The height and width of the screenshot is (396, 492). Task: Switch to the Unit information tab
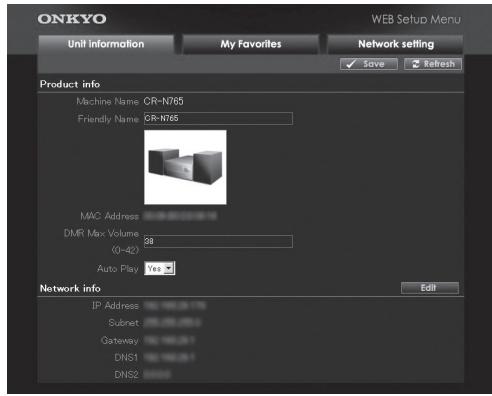(x=106, y=44)
